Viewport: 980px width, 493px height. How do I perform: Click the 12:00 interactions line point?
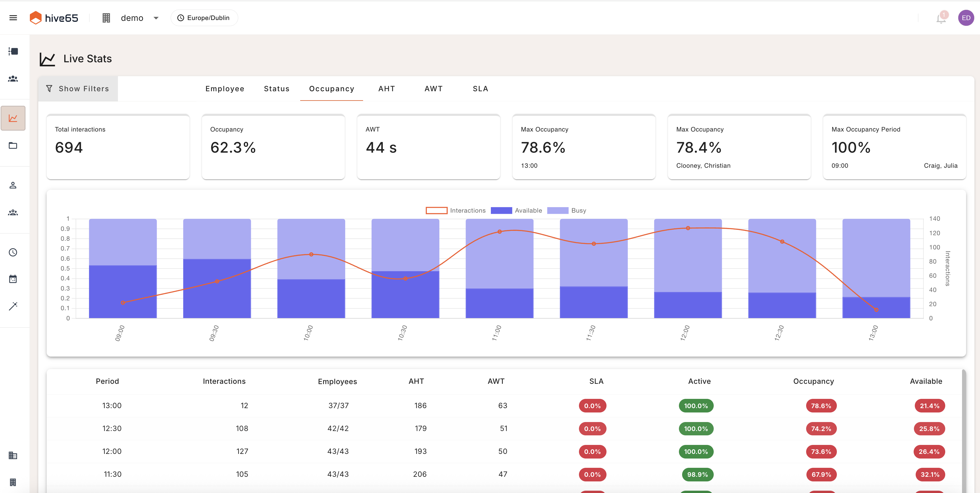688,228
